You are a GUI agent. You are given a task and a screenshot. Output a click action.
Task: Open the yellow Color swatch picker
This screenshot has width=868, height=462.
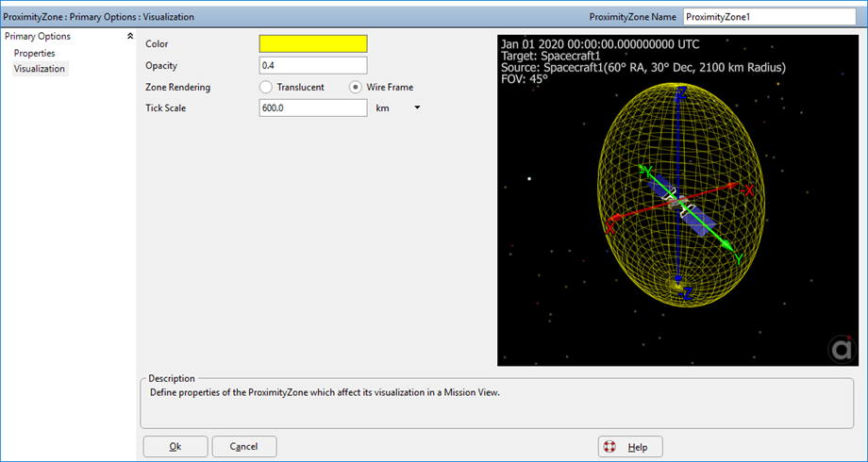click(313, 43)
